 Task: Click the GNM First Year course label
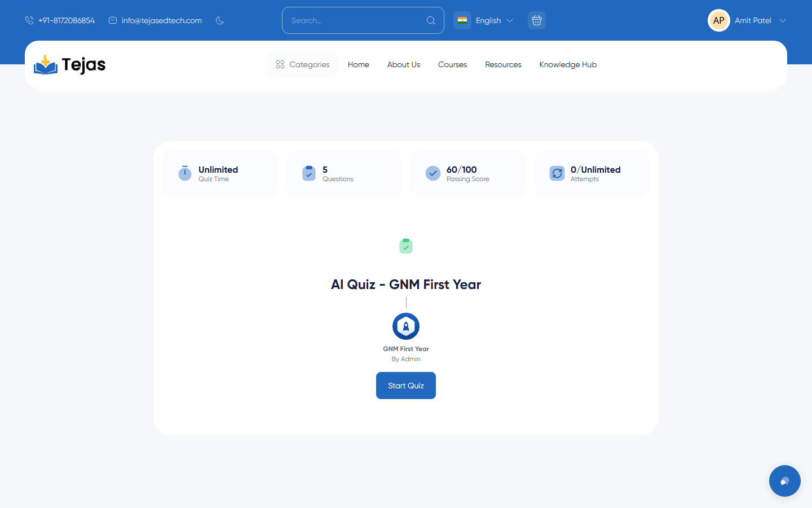(x=406, y=349)
